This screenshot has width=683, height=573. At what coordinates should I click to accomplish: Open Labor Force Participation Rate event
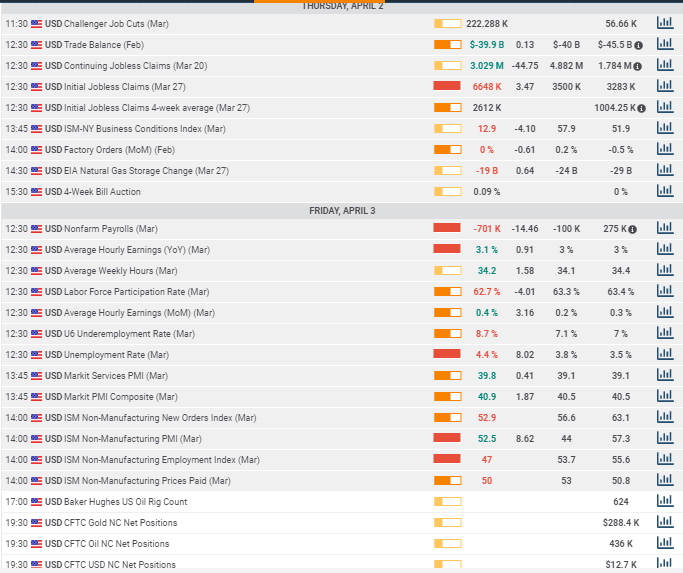pyautogui.click(x=136, y=292)
